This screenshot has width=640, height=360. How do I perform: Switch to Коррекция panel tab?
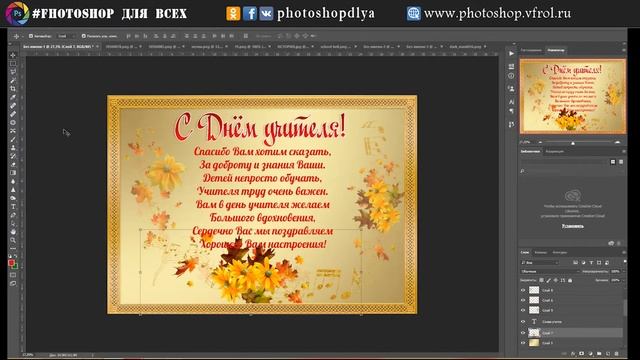pyautogui.click(x=555, y=151)
